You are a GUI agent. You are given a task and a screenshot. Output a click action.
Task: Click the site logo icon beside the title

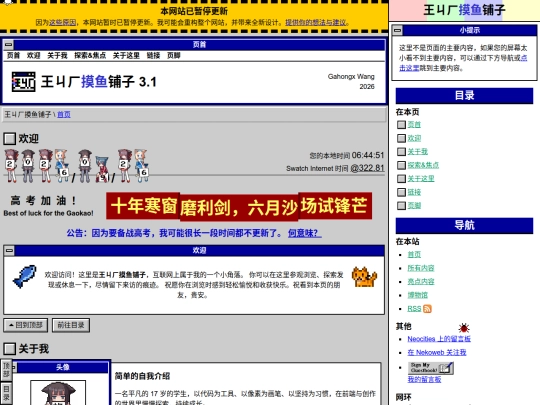23,82
